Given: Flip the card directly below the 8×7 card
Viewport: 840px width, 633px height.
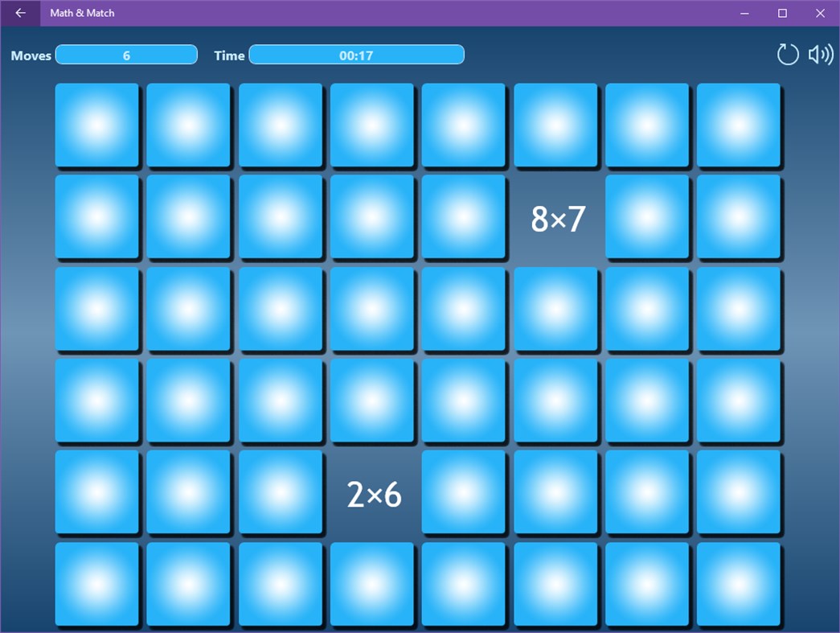Looking at the screenshot, I should [555, 308].
